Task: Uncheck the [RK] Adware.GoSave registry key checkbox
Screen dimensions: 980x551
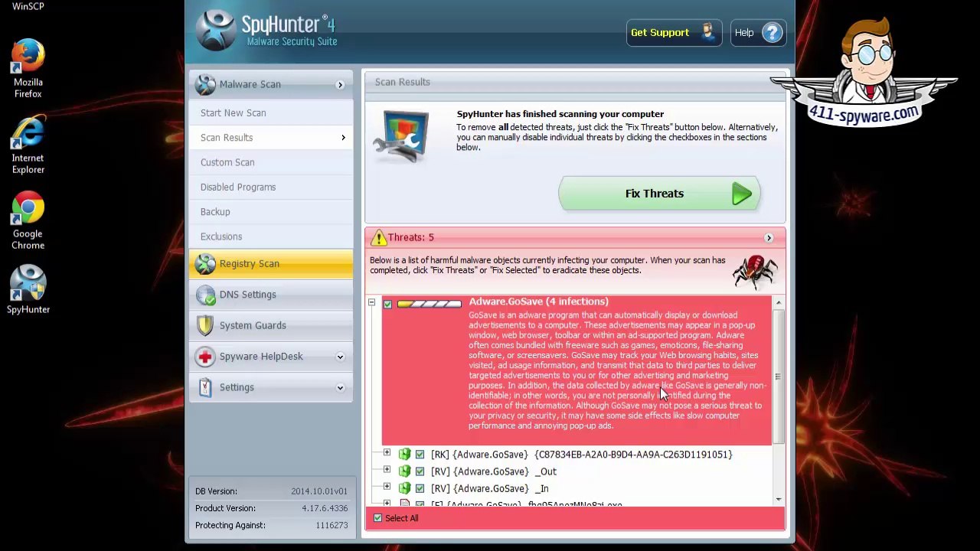Action: click(x=420, y=455)
